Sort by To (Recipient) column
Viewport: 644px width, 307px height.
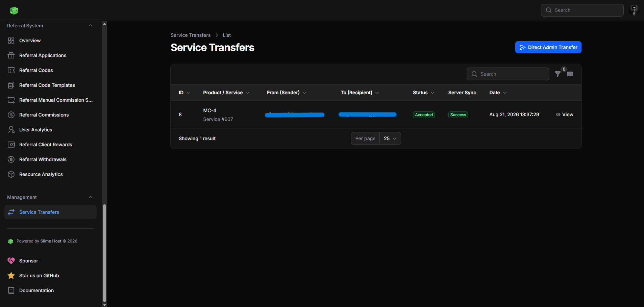tap(360, 93)
